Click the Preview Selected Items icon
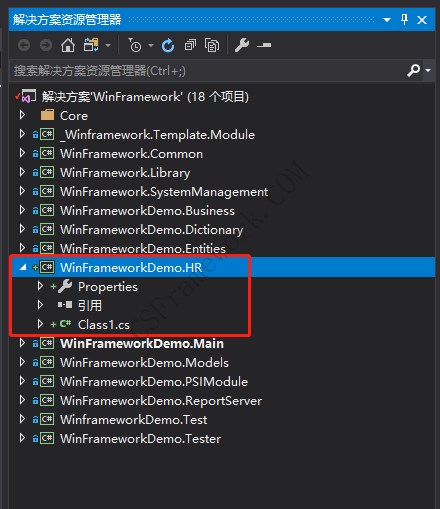The width and height of the screenshot is (440, 509). (x=264, y=45)
